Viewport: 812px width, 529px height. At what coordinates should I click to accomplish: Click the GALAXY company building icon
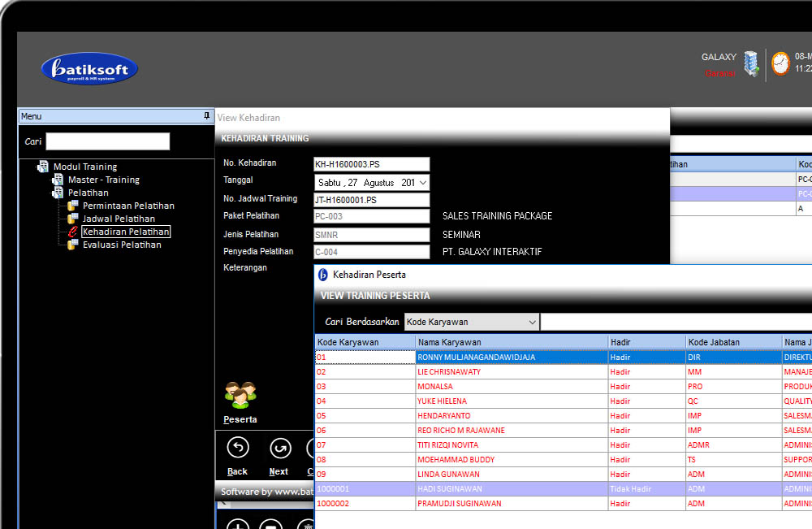[x=751, y=63]
